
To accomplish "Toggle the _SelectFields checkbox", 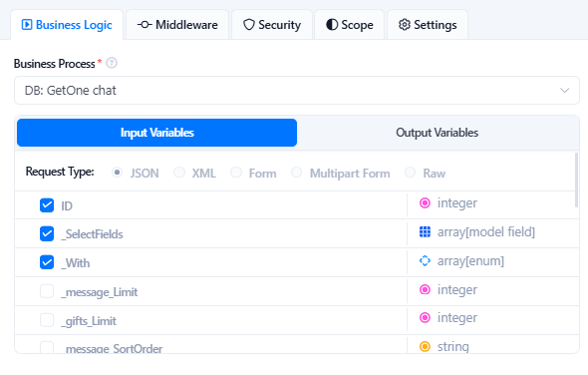I will [47, 233].
